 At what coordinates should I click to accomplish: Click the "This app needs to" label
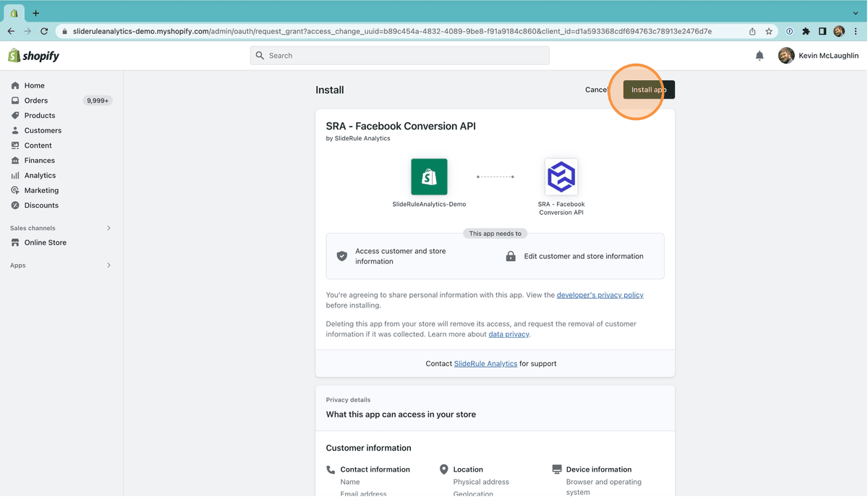tap(495, 234)
